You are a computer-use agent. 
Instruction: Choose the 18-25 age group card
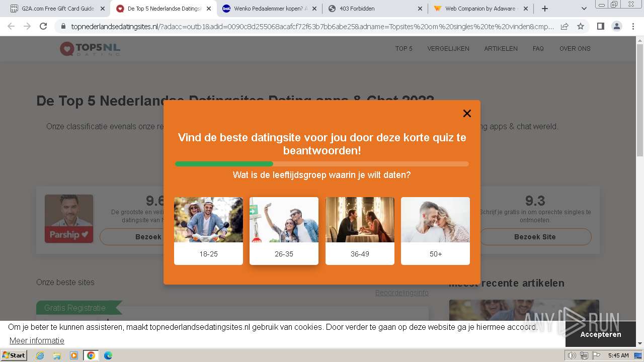(x=208, y=231)
